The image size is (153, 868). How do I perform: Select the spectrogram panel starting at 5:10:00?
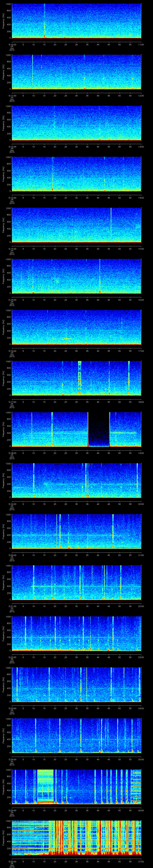click(77, 21)
